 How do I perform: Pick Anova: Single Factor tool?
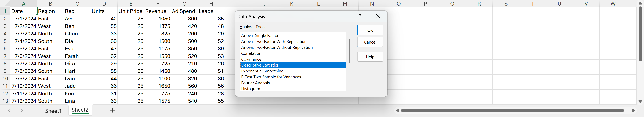coord(260,35)
